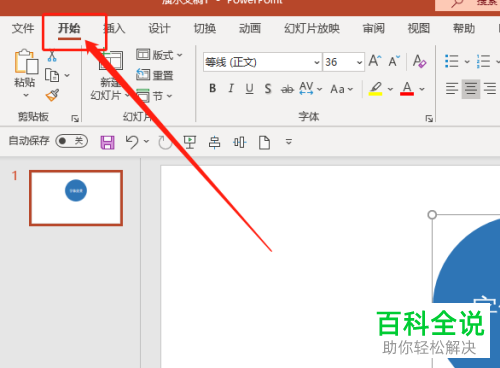This screenshot has height=368, width=500.
Task: Open the 文件 File tab
Action: click(23, 28)
